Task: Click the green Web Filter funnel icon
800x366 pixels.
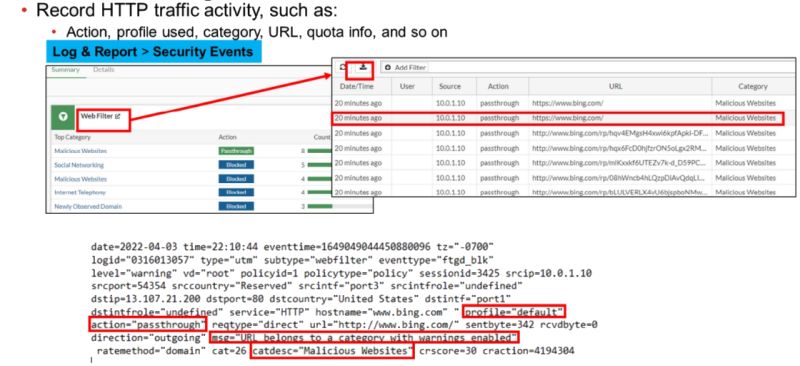Action: click(x=62, y=117)
